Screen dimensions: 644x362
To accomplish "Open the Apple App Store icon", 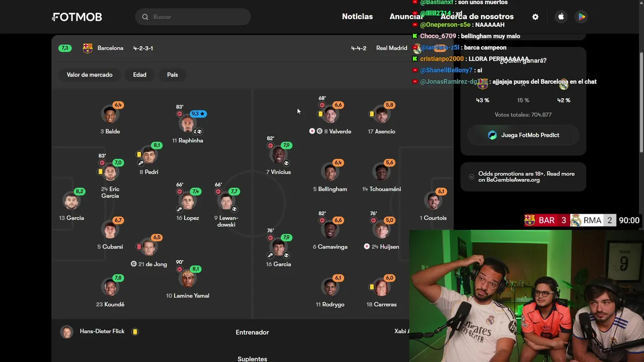I will coord(561,17).
